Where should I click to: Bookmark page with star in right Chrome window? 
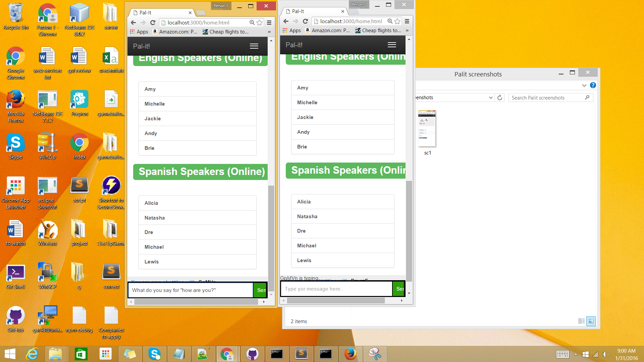click(x=397, y=21)
